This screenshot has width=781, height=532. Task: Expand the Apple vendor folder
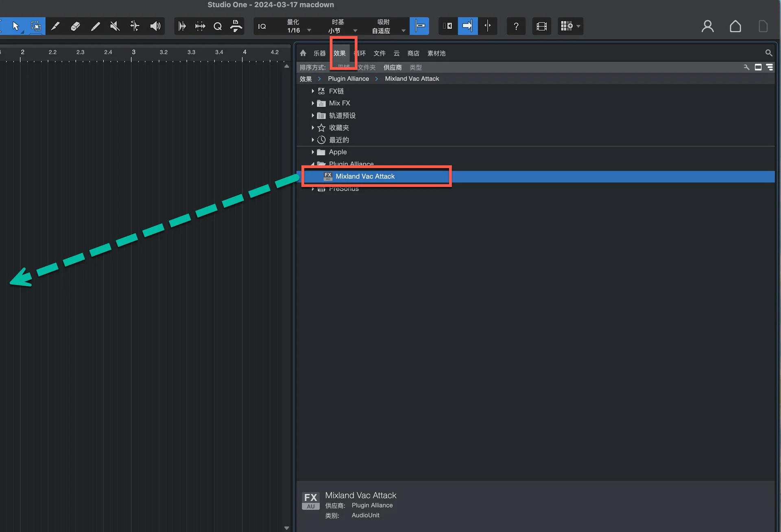point(312,152)
